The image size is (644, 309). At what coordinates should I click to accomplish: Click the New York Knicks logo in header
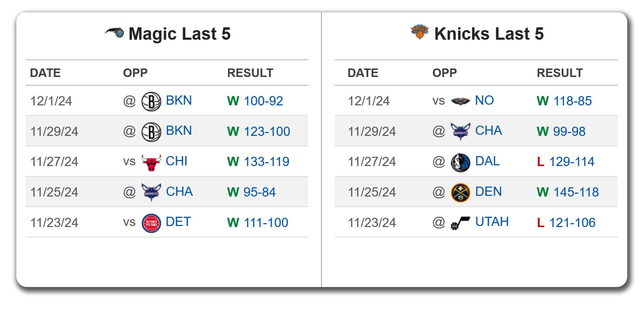(420, 32)
